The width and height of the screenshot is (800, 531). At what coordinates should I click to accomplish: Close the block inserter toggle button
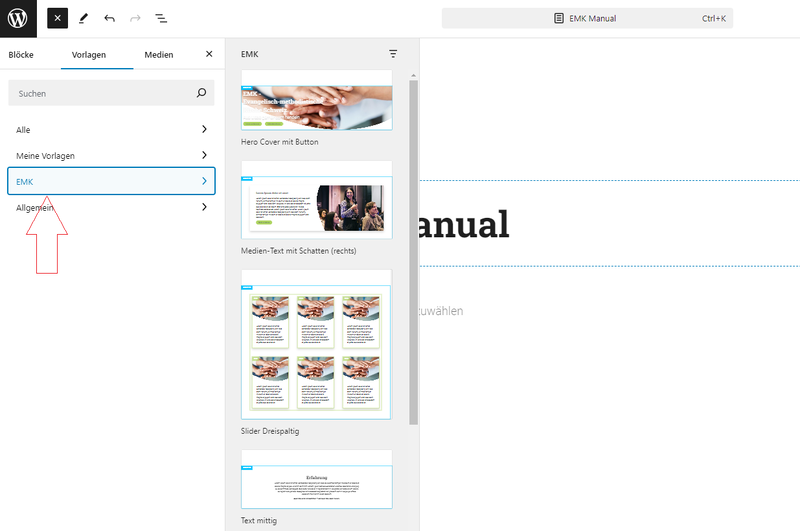point(58,18)
